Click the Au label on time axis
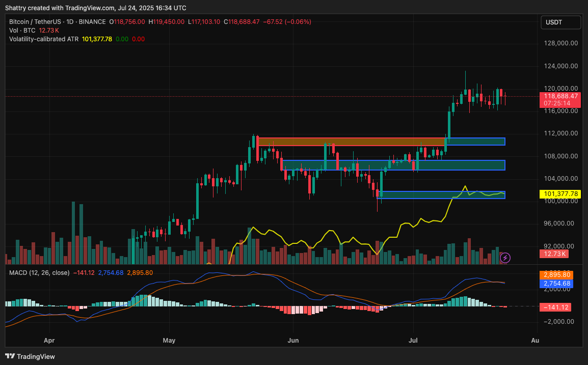 (534, 340)
